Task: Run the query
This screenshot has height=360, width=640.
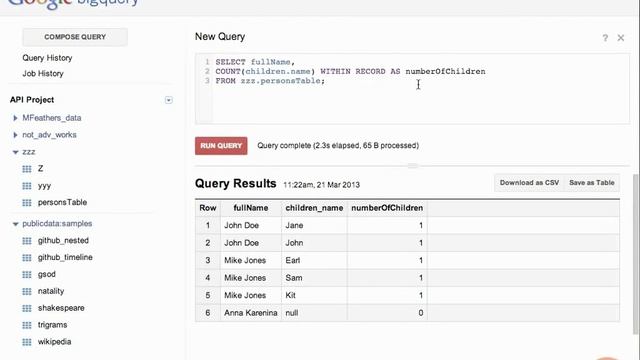Action: pyautogui.click(x=221, y=146)
